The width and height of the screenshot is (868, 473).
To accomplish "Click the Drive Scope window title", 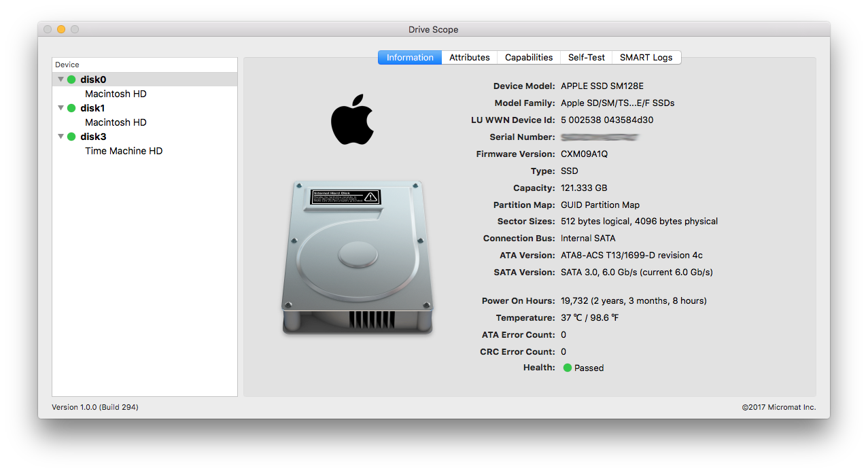I will click(434, 30).
